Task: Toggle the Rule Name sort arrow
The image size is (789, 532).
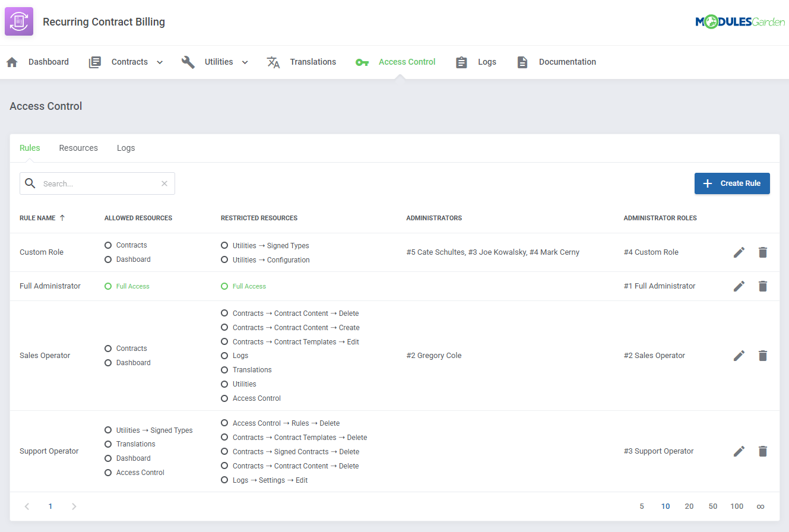Action: click(x=62, y=217)
